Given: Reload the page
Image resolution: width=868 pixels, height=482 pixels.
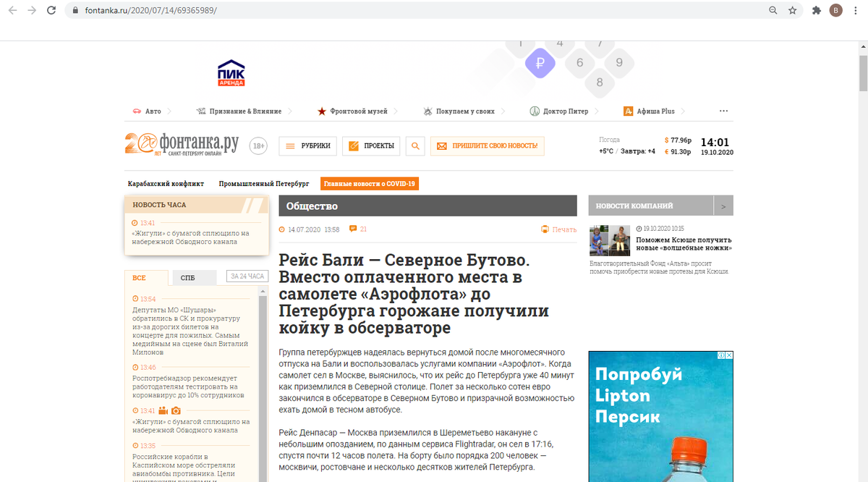Looking at the screenshot, I should [x=51, y=10].
